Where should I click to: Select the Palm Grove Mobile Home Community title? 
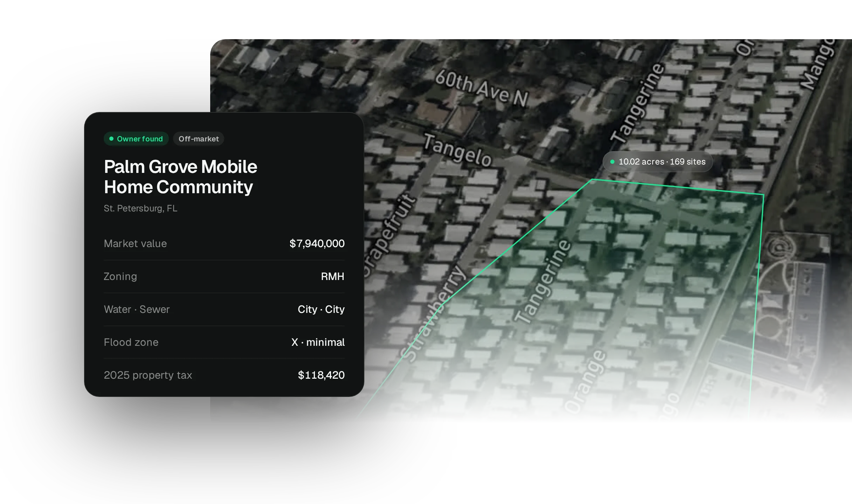(x=180, y=177)
